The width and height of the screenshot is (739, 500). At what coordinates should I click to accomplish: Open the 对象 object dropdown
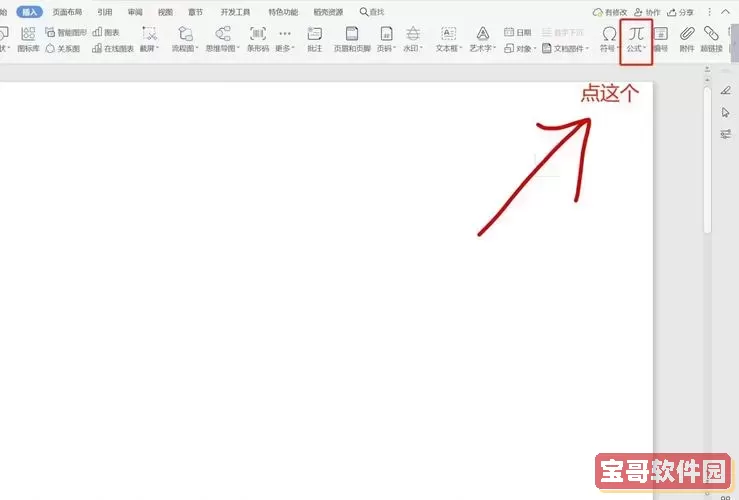tap(520, 48)
